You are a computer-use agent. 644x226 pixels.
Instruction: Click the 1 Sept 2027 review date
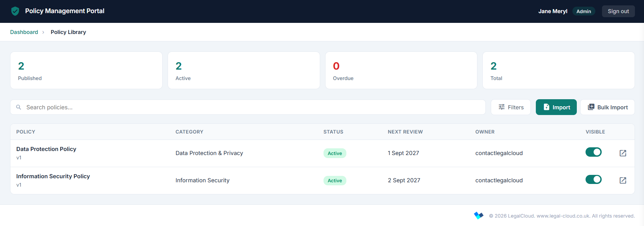[403, 153]
